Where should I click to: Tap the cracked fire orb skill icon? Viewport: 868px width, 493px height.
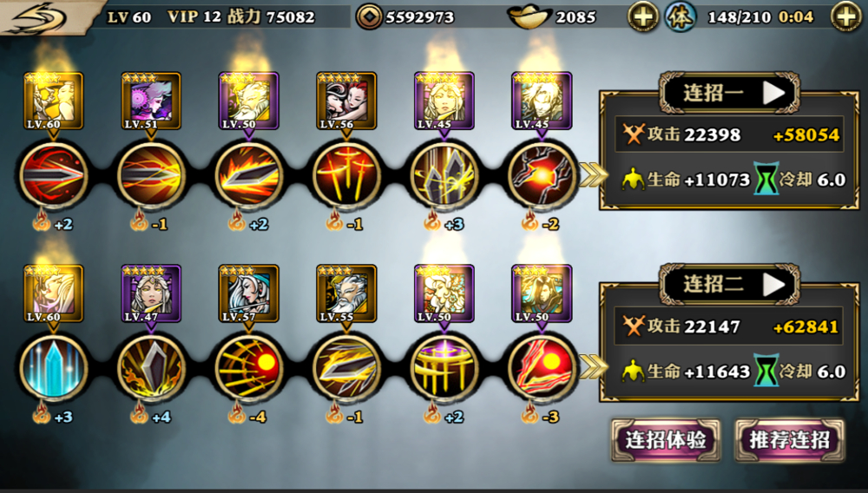[542, 175]
